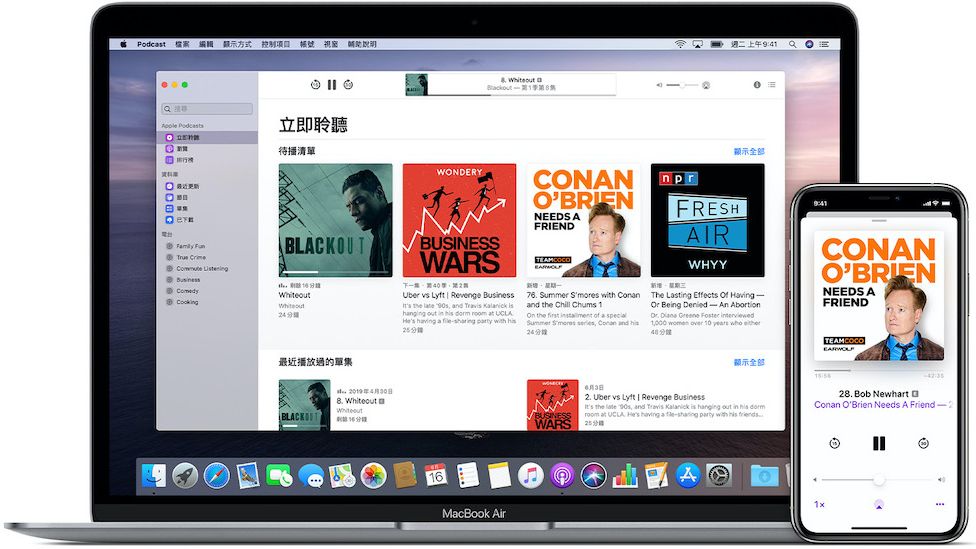The width and height of the screenshot is (976, 549).
Task: Open Music from the Dock
Action: 530,476
